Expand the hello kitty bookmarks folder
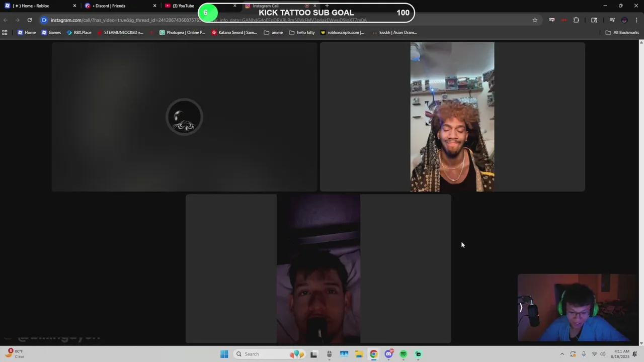The height and width of the screenshot is (362, 644). coord(302,32)
